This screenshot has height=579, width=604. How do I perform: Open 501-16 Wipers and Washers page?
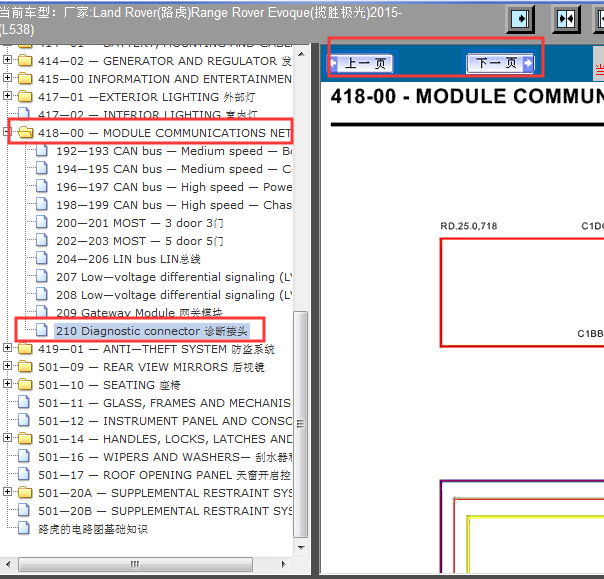click(165, 457)
